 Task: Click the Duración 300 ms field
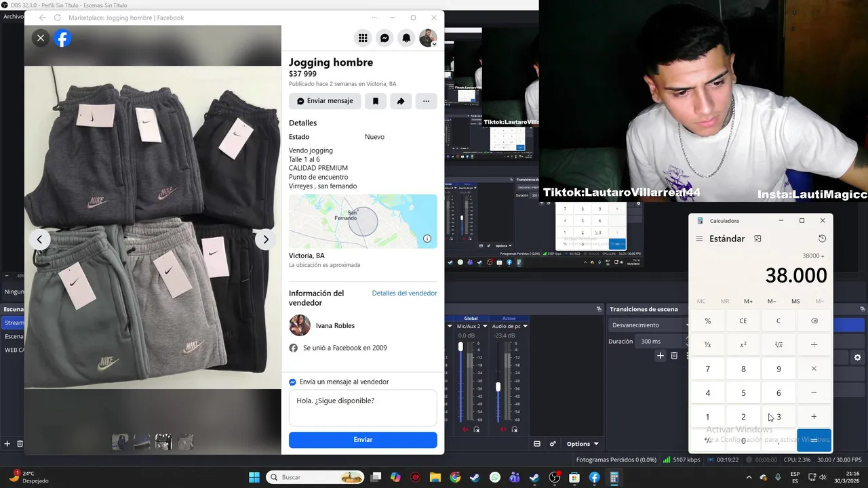(662, 341)
